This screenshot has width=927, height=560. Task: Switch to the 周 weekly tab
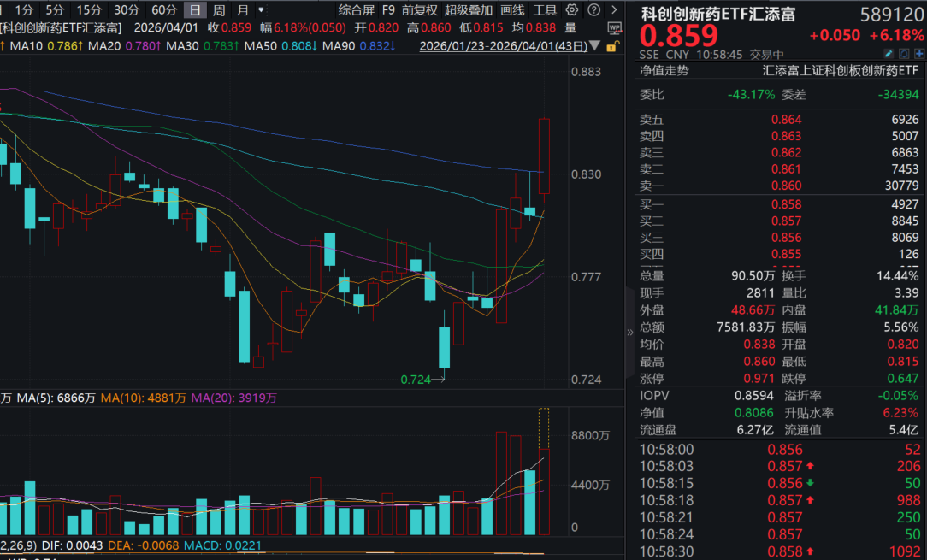(220, 10)
